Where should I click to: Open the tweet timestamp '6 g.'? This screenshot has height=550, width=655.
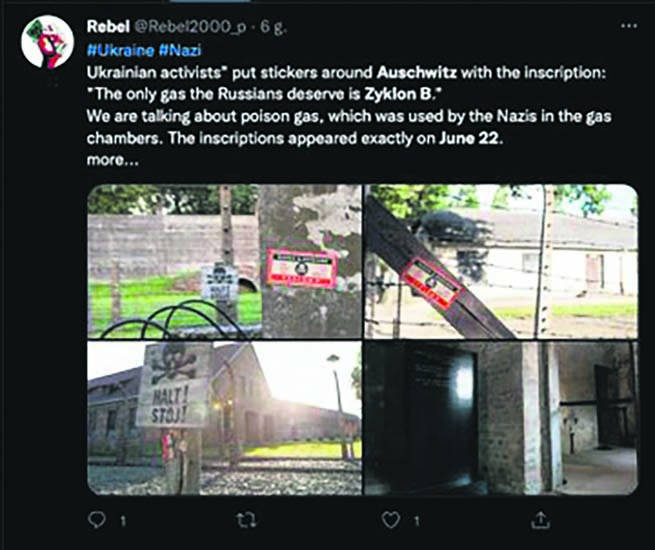point(273,27)
